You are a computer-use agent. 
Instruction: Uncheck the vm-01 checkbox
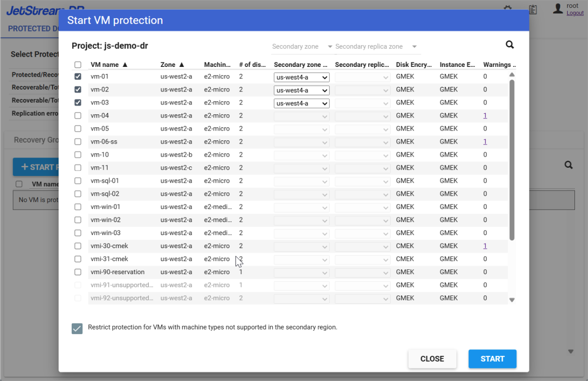(x=78, y=77)
